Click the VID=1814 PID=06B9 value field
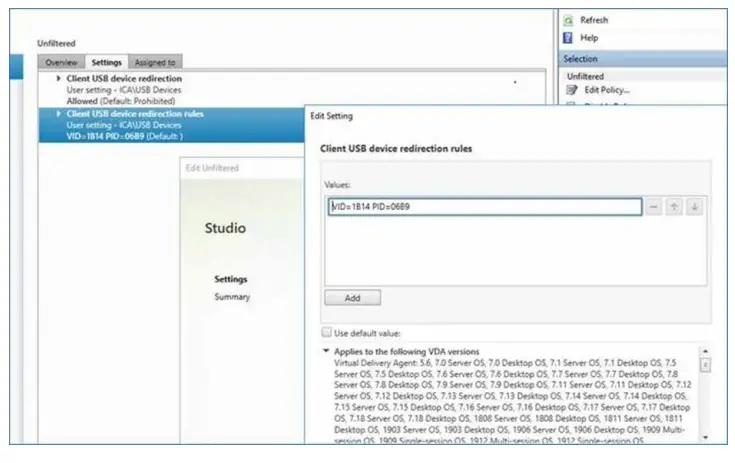Image resolution: width=735 pixels, height=463 pixels. (485, 207)
